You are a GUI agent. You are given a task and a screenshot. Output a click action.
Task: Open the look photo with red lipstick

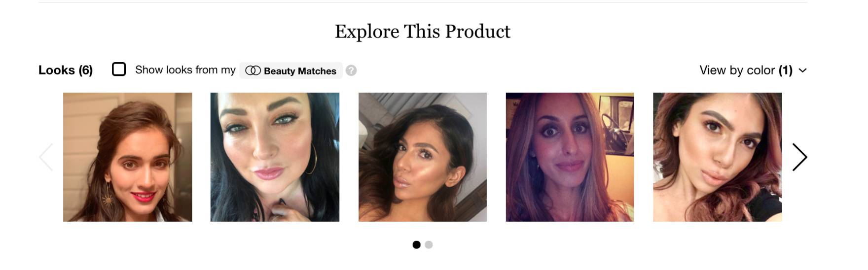(x=128, y=157)
